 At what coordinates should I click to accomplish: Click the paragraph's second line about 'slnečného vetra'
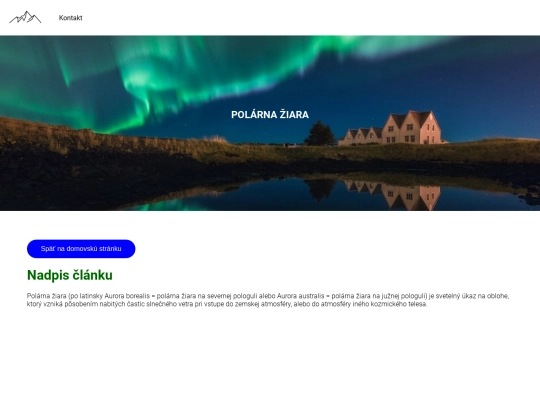point(227,304)
